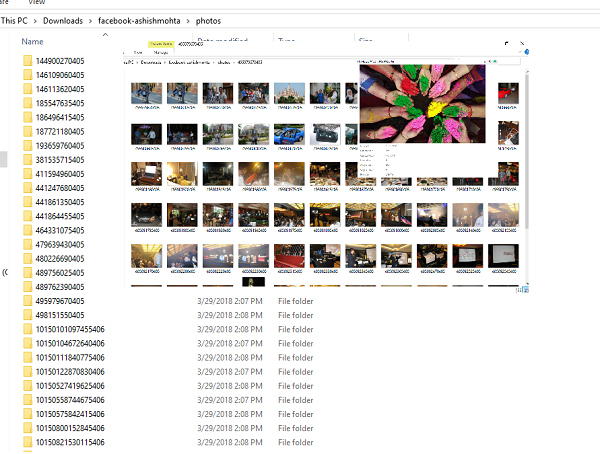The image size is (600, 454).
Task: Click photos in the address breadcrumb
Action: (208, 21)
